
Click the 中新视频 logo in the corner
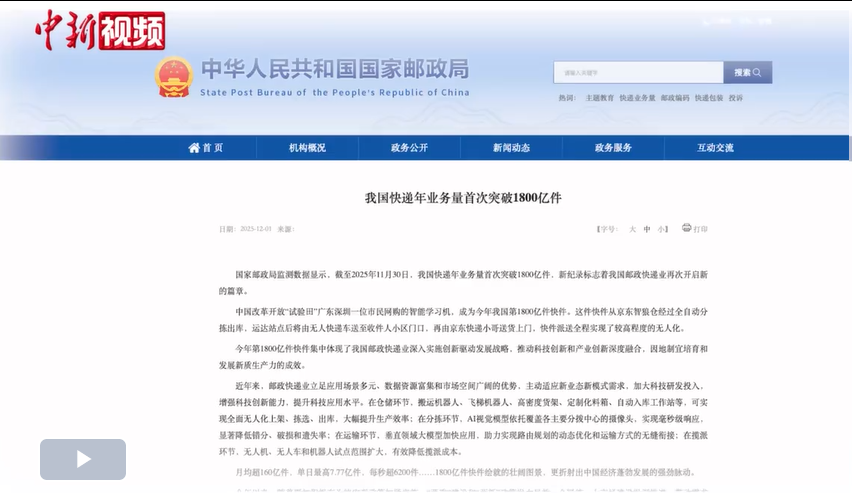100,30
